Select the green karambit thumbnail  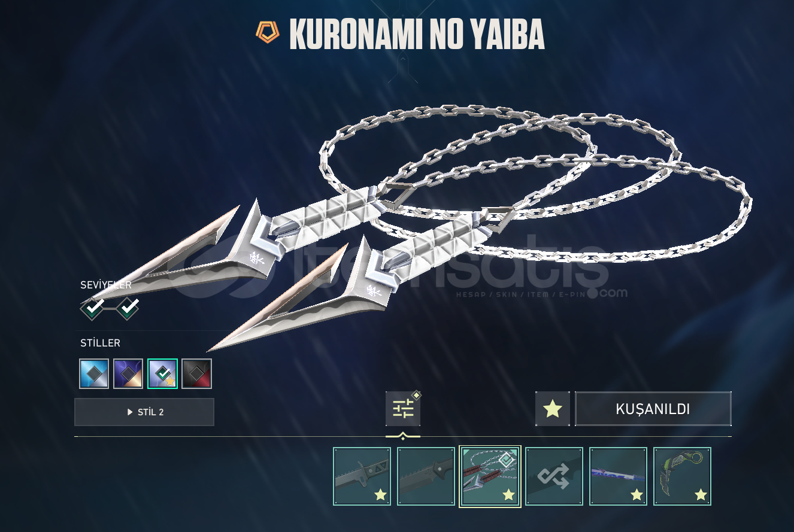click(682, 476)
